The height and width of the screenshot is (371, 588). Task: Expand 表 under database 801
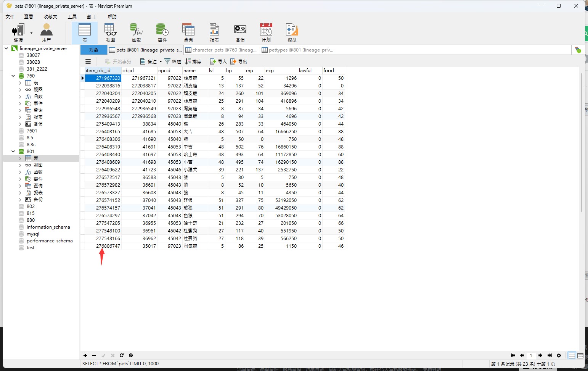coord(20,158)
